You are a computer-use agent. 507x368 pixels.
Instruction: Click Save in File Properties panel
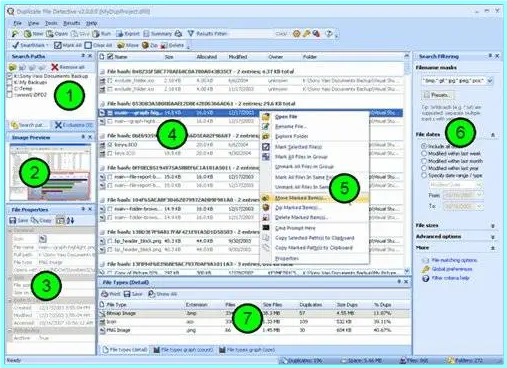click(18, 220)
